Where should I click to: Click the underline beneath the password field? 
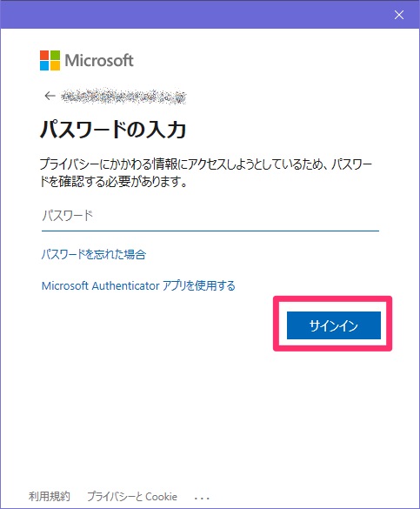pos(210,231)
